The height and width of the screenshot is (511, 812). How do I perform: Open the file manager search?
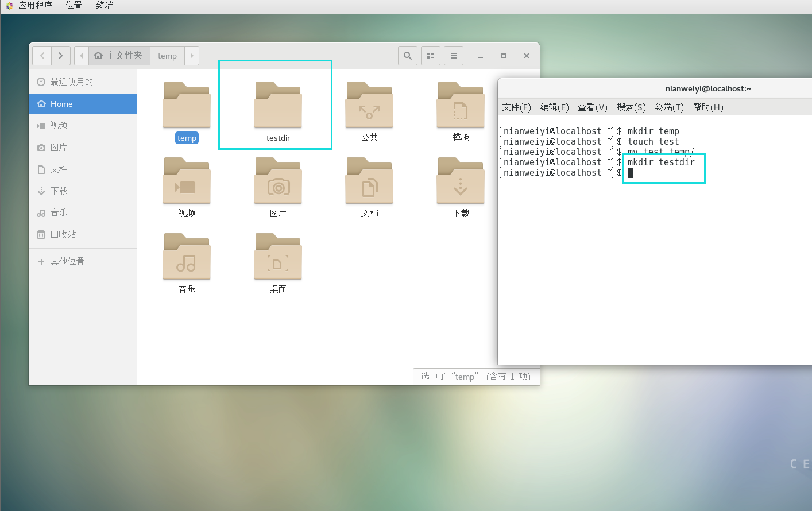pyautogui.click(x=408, y=56)
